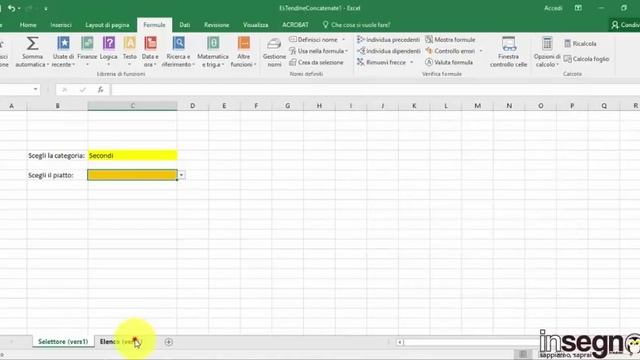Switch to Visualizza ribbon tab

pyautogui.click(x=256, y=25)
